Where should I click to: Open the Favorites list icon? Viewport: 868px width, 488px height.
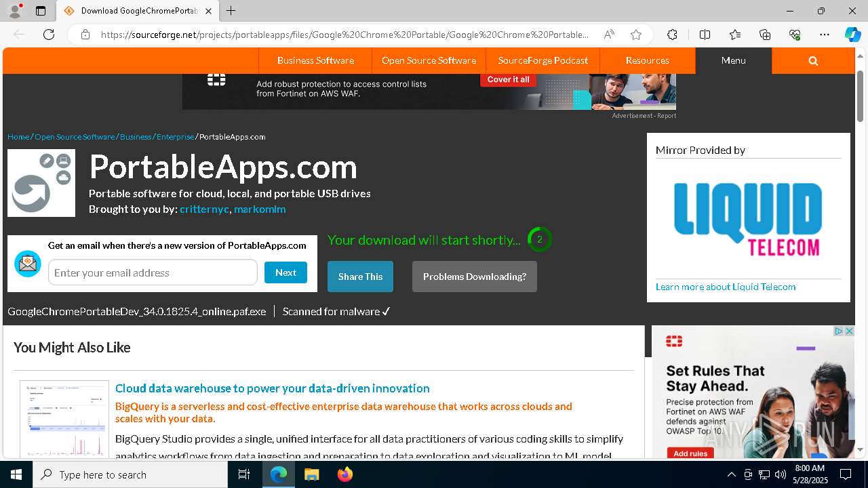pyautogui.click(x=735, y=35)
